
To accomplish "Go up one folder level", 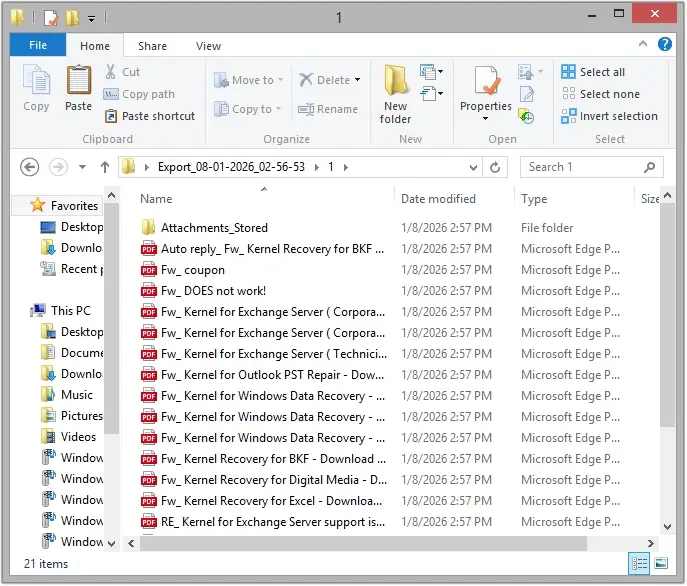I will [105, 167].
